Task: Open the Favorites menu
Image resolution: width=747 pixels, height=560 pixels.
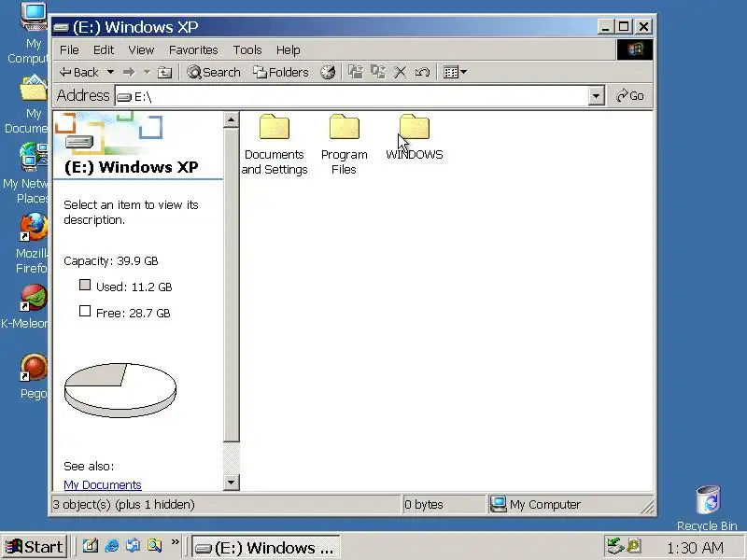Action: 193,50
